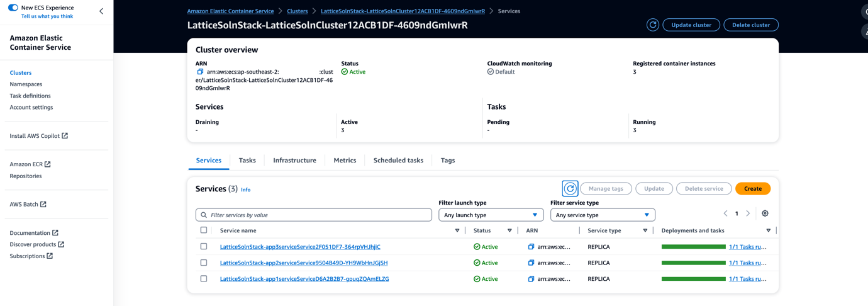Switch to the Metrics tab
The image size is (868, 306).
[345, 160]
